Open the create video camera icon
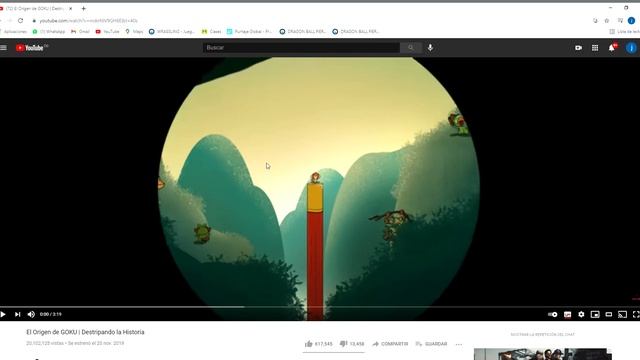This screenshot has width=640, height=360. 578,48
